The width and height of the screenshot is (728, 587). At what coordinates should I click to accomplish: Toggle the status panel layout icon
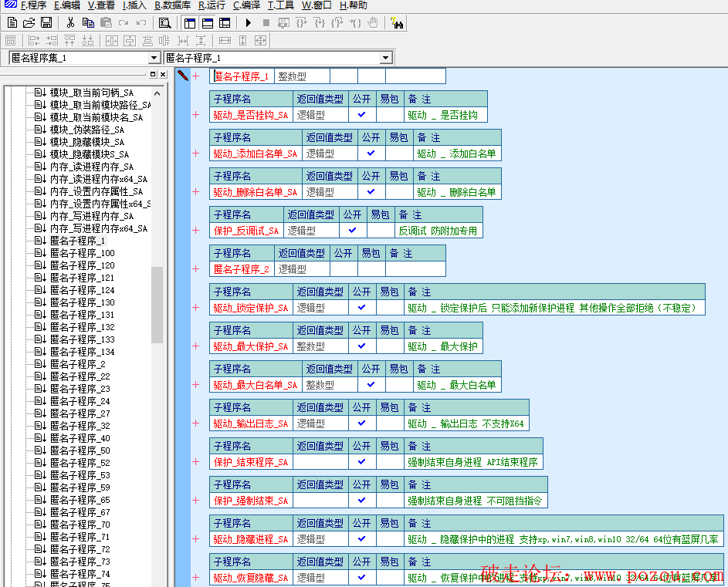click(208, 22)
